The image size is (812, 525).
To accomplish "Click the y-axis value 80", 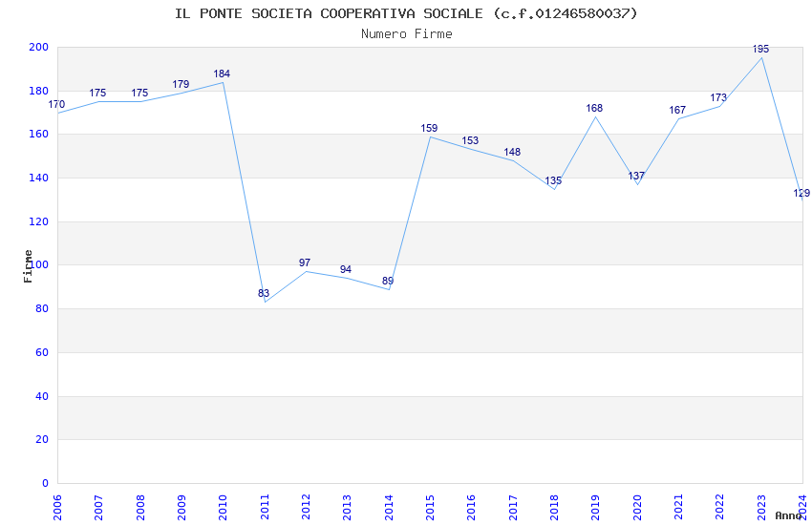I will (x=42, y=308).
